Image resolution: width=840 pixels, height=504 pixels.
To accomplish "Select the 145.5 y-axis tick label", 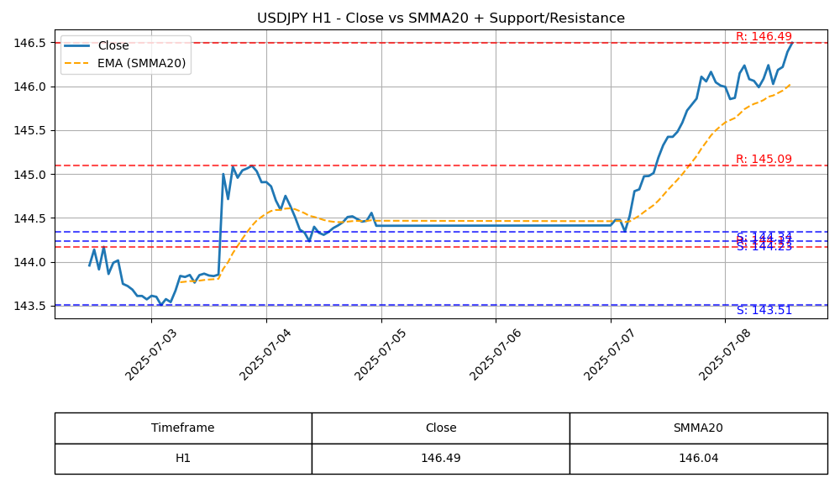I will pos(30,131).
